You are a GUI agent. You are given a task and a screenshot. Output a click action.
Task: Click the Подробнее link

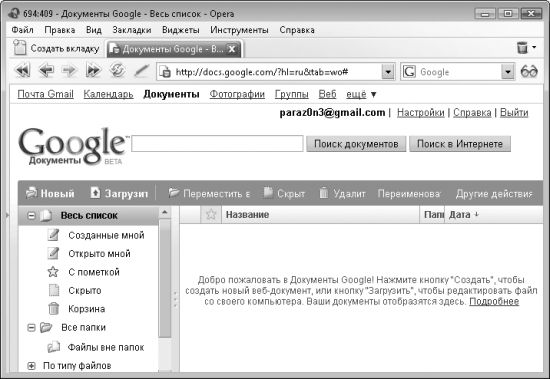pyautogui.click(x=494, y=301)
